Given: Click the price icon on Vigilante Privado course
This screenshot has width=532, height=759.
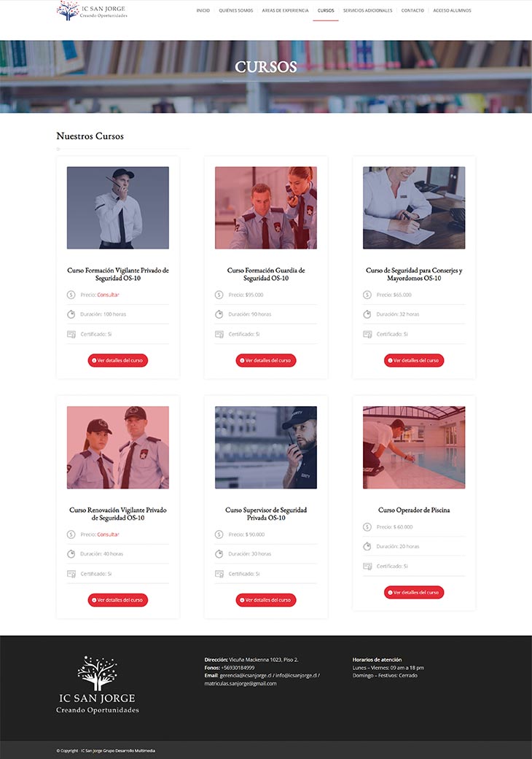Looking at the screenshot, I should pyautogui.click(x=71, y=295).
